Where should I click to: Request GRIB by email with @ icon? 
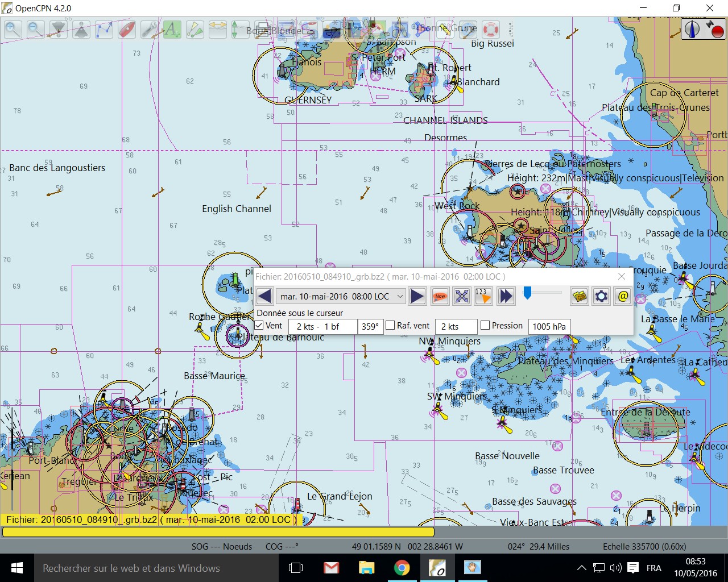(623, 296)
